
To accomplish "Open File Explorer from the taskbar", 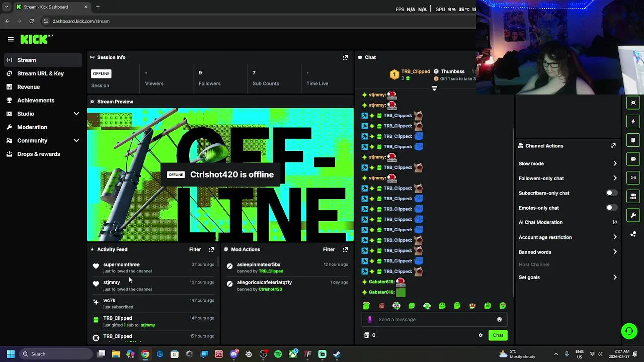I will [x=116, y=354].
